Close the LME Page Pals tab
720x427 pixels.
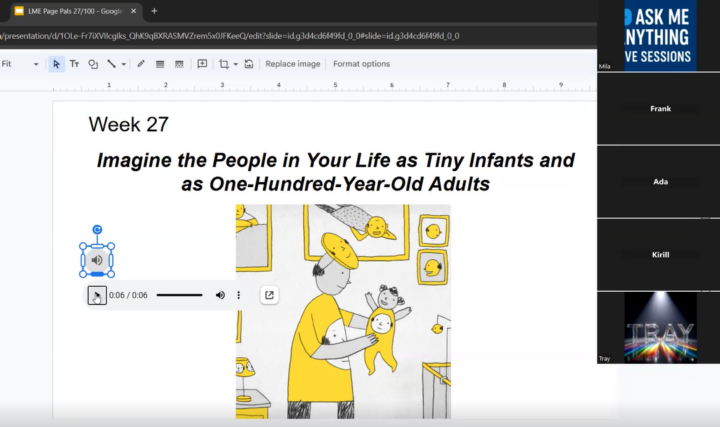point(133,11)
